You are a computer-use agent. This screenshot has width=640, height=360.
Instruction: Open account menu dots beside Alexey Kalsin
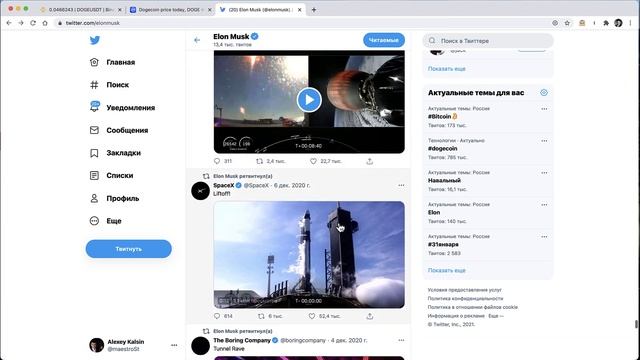click(x=174, y=345)
